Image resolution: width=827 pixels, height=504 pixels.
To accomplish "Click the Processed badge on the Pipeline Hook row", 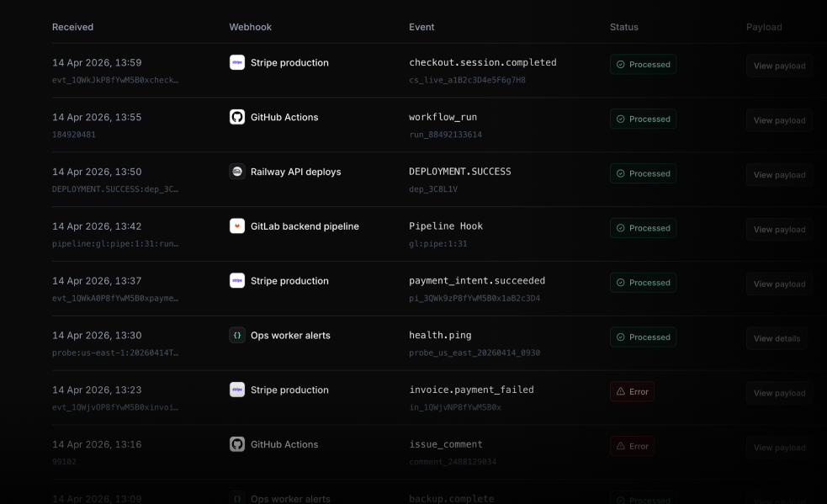I will click(643, 227).
